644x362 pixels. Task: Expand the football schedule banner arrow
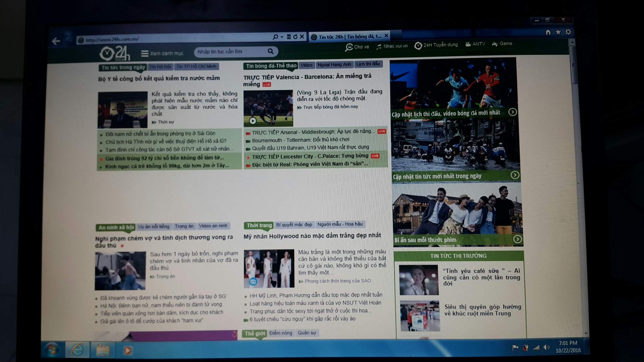tap(512, 112)
